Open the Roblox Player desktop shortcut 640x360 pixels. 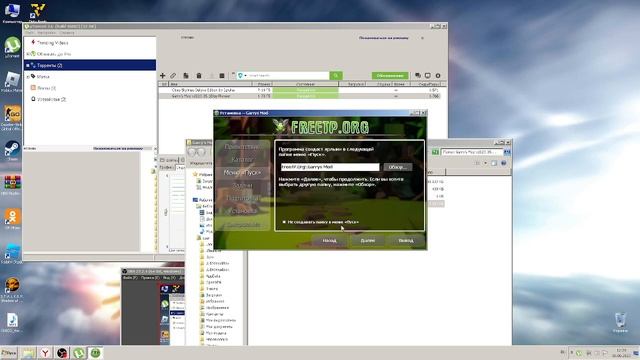pyautogui.click(x=12, y=81)
